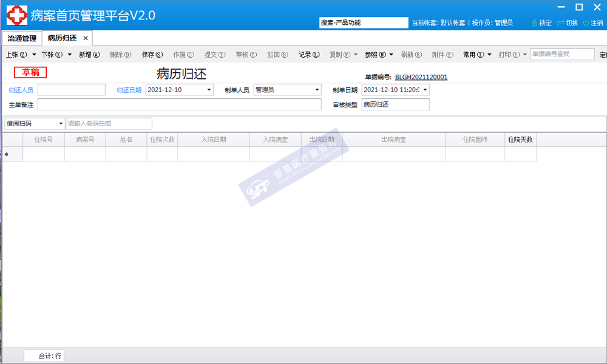Click the lock (锁定) icon
The image size is (607, 364).
pos(535,23)
